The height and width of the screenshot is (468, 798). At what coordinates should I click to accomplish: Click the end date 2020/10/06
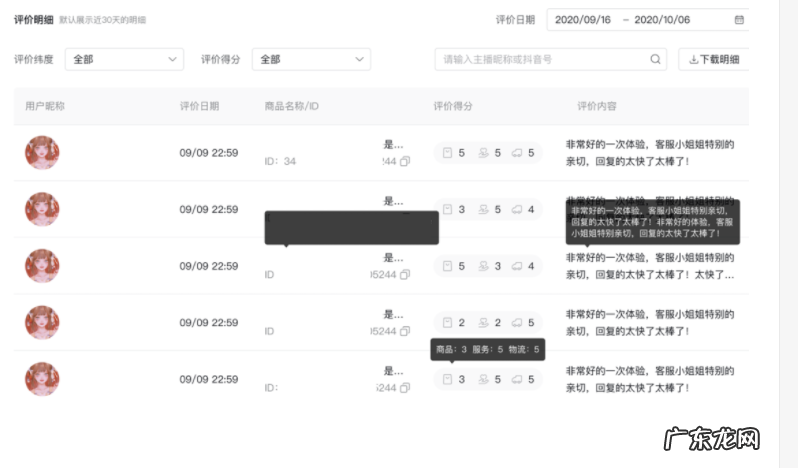click(x=662, y=20)
